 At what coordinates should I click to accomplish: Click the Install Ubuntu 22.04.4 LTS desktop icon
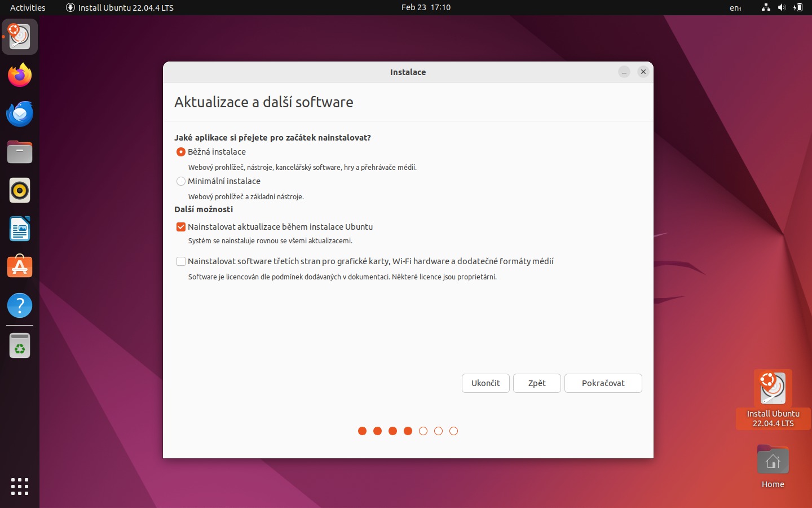[773, 399]
